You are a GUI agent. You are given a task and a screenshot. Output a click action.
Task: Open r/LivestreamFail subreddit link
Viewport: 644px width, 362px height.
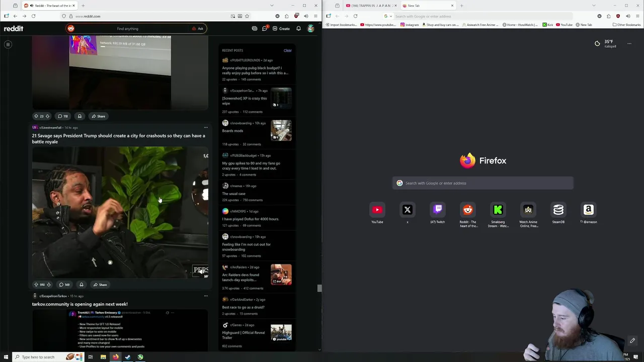click(x=50, y=128)
